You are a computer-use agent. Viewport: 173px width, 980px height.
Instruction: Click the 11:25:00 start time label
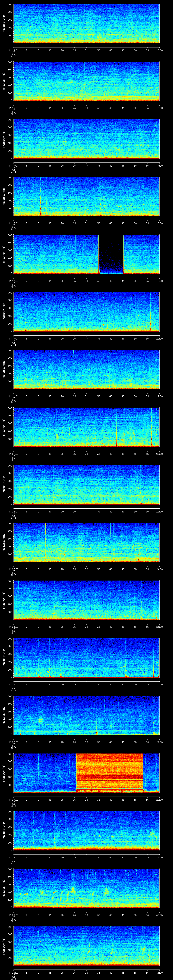(x=13, y=684)
